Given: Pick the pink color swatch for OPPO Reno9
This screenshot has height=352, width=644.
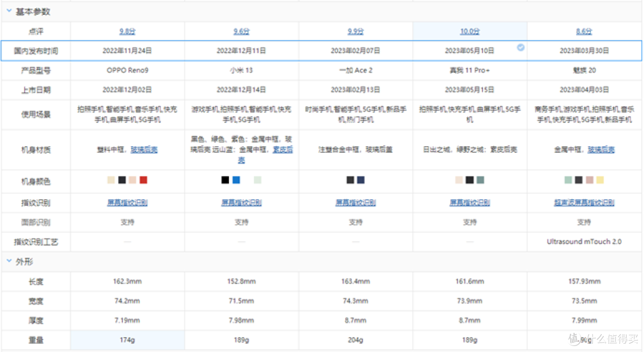Looking at the screenshot, I should point(132,180).
